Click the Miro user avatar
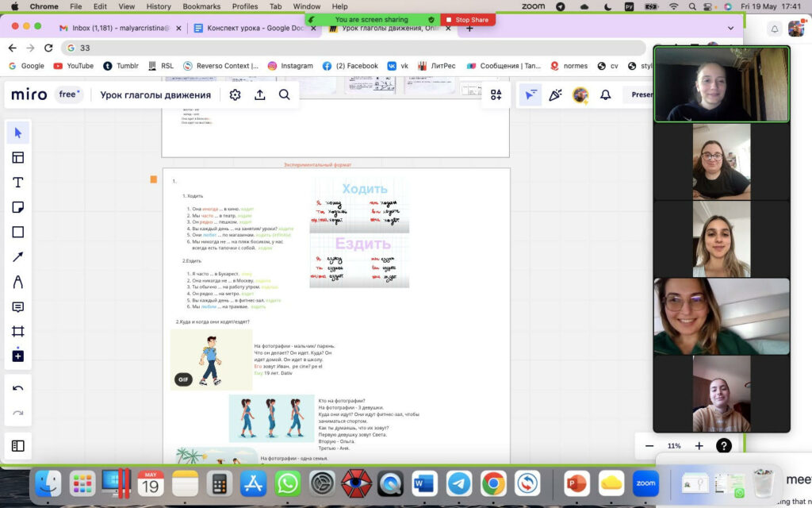Viewport: 812px width, 508px height. pos(580,95)
